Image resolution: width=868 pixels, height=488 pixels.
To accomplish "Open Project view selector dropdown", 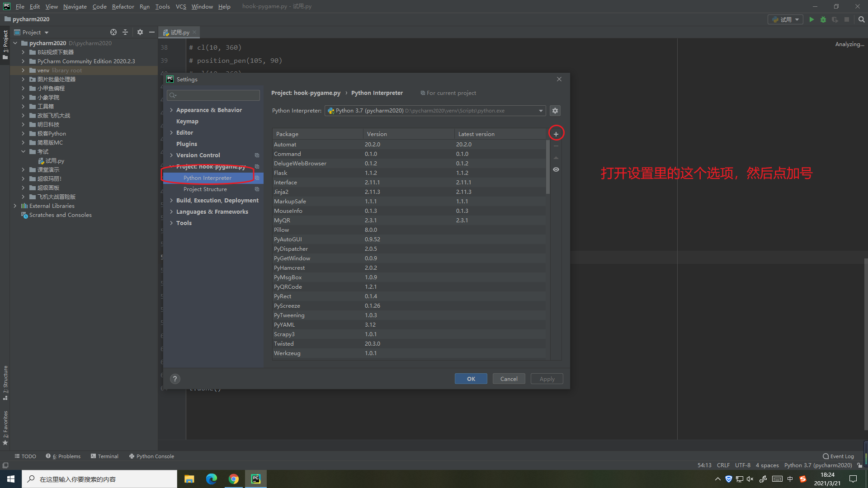I will coord(31,32).
